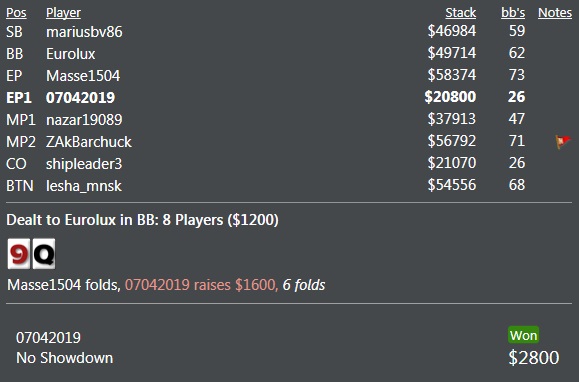
Task: Sort by the Stack column header
Action: coord(460,13)
